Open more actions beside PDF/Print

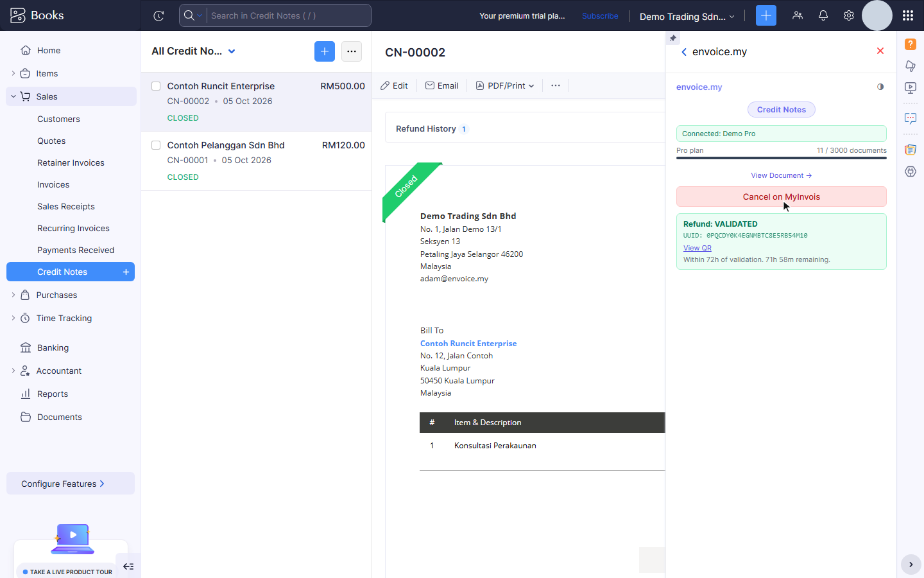pos(556,85)
